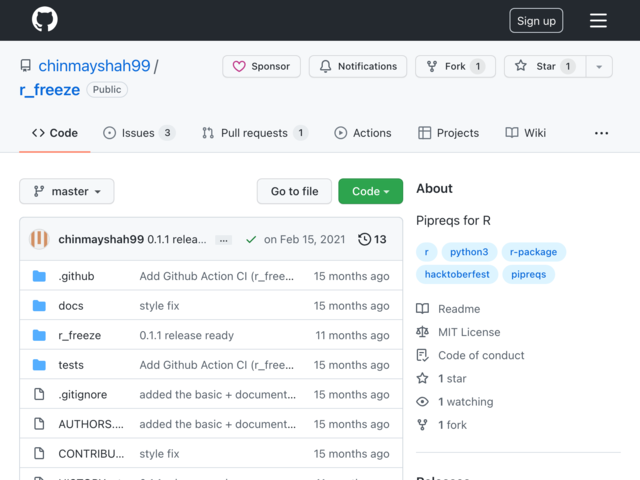Open Notifications bell button
This screenshot has width=640, height=480.
coord(358,66)
